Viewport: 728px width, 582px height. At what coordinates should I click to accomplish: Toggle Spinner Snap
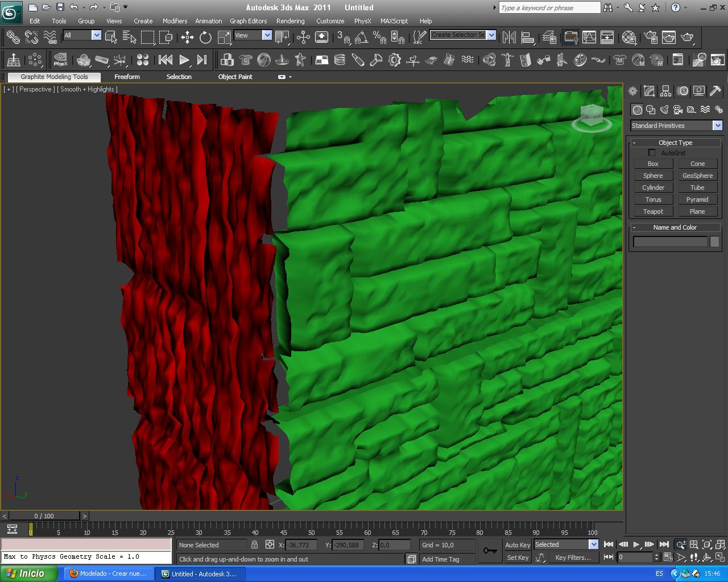(x=398, y=38)
